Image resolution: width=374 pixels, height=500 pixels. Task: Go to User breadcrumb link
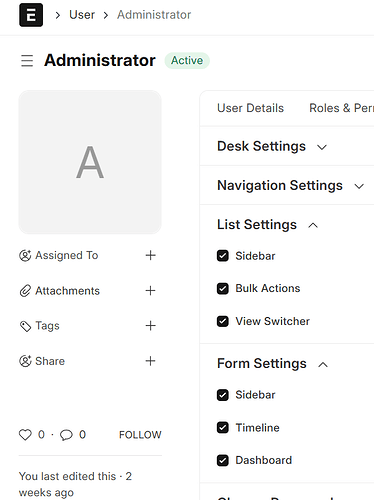[82, 15]
